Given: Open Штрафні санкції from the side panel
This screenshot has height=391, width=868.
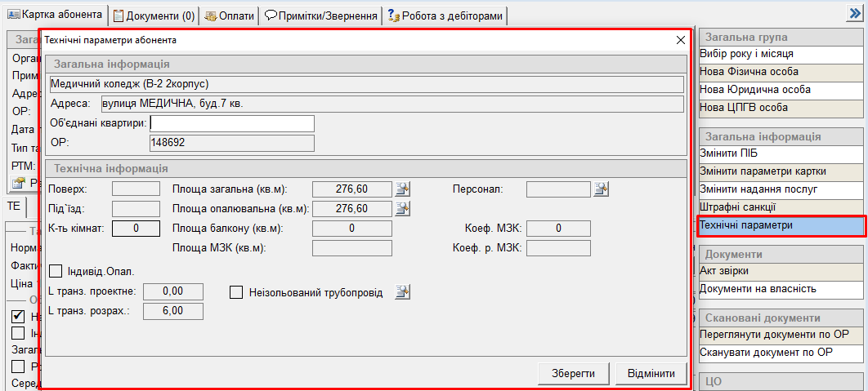Looking at the screenshot, I should 781,207.
